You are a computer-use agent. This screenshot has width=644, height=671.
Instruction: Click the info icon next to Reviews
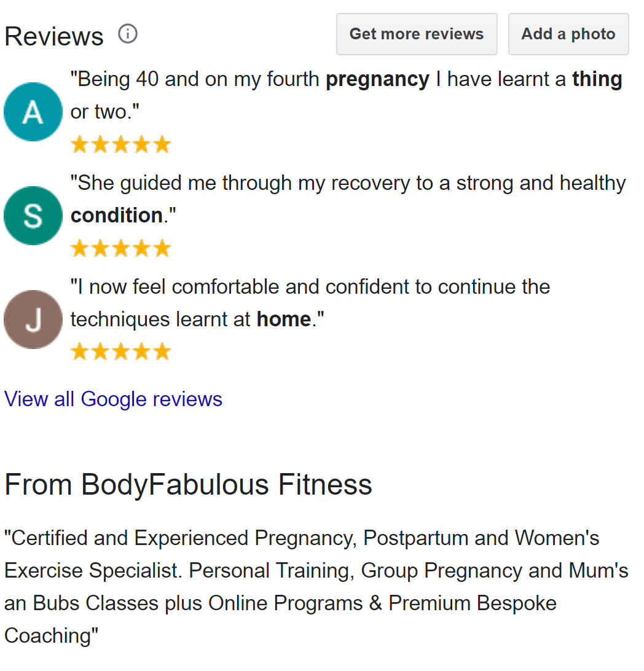(128, 34)
